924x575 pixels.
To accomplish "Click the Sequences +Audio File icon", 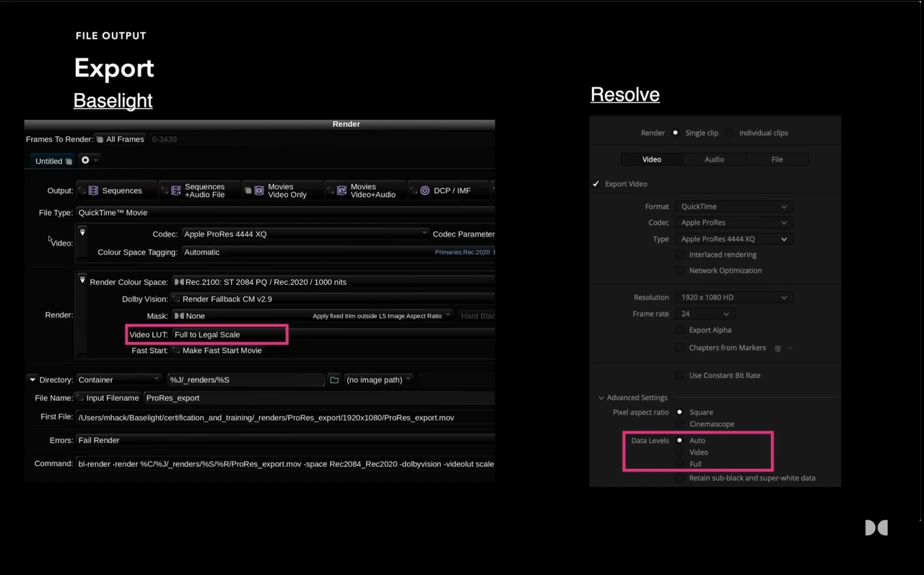I will (x=175, y=190).
